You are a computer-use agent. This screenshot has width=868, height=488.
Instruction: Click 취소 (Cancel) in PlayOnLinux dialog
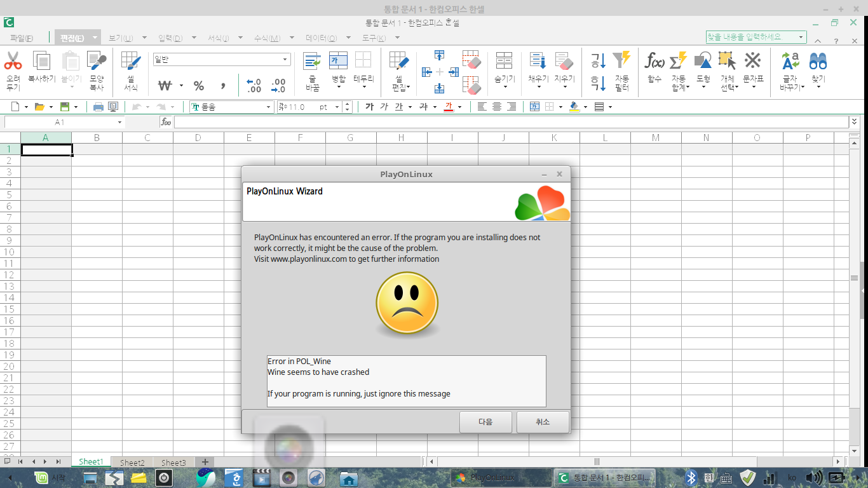[x=543, y=422]
